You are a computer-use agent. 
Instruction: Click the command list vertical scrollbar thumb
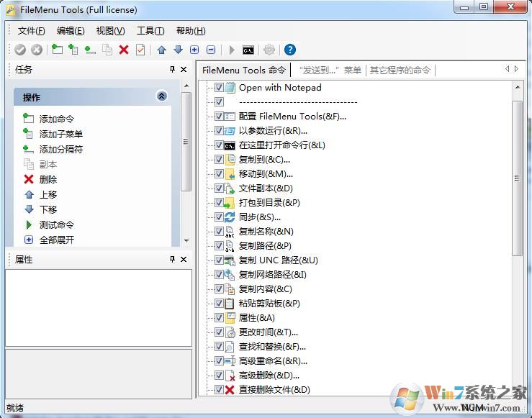pos(518,178)
